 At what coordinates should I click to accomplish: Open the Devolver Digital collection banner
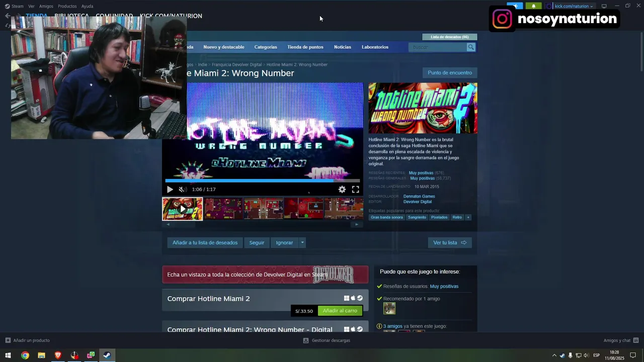[265, 275]
